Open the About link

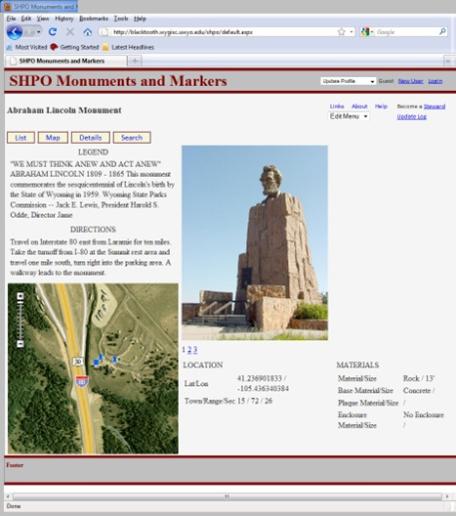click(359, 106)
